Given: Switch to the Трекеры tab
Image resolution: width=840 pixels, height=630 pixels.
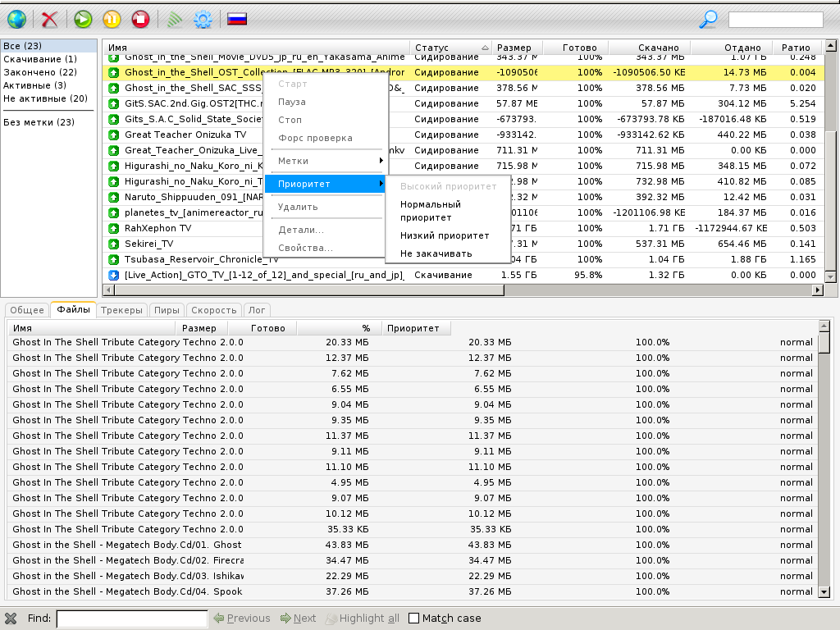Looking at the screenshot, I should 121,310.
